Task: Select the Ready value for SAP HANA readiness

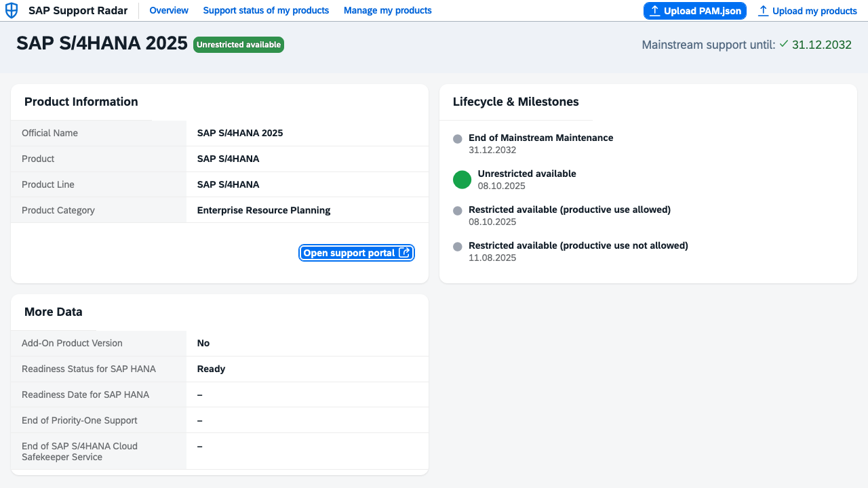Action: (x=211, y=369)
